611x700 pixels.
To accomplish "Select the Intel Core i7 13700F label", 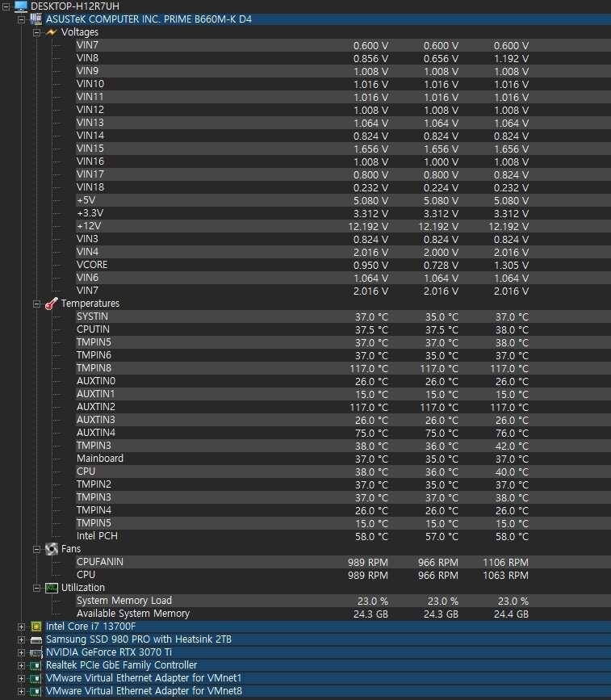I will pos(90,627).
